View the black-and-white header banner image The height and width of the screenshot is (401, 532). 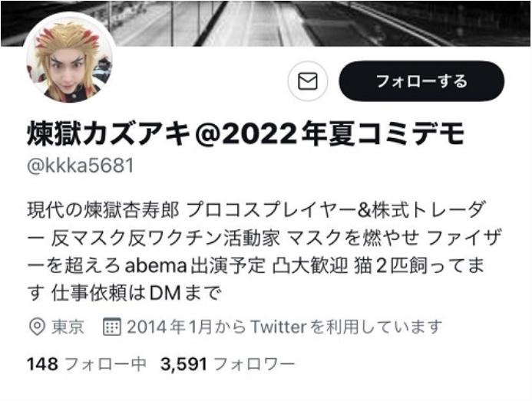tap(266, 23)
